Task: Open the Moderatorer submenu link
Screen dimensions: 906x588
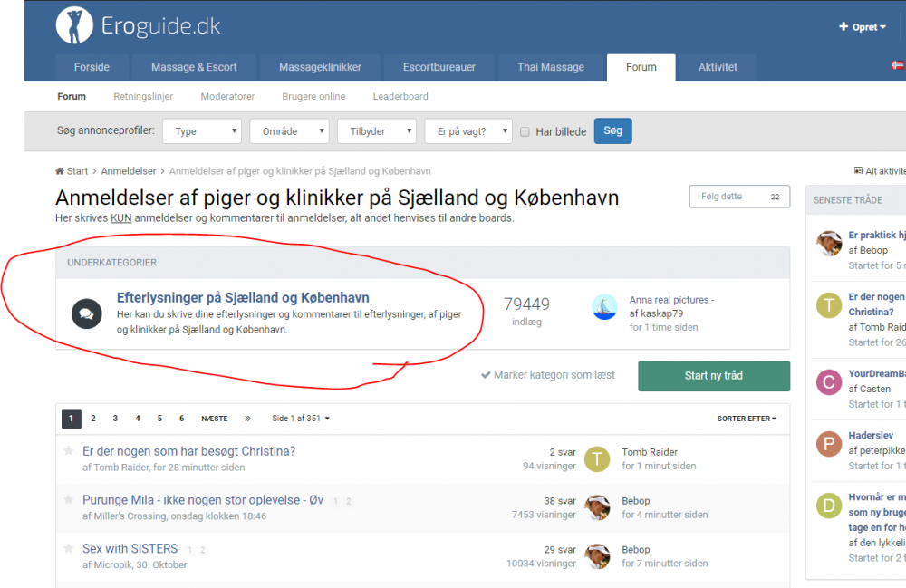Action: point(227,96)
